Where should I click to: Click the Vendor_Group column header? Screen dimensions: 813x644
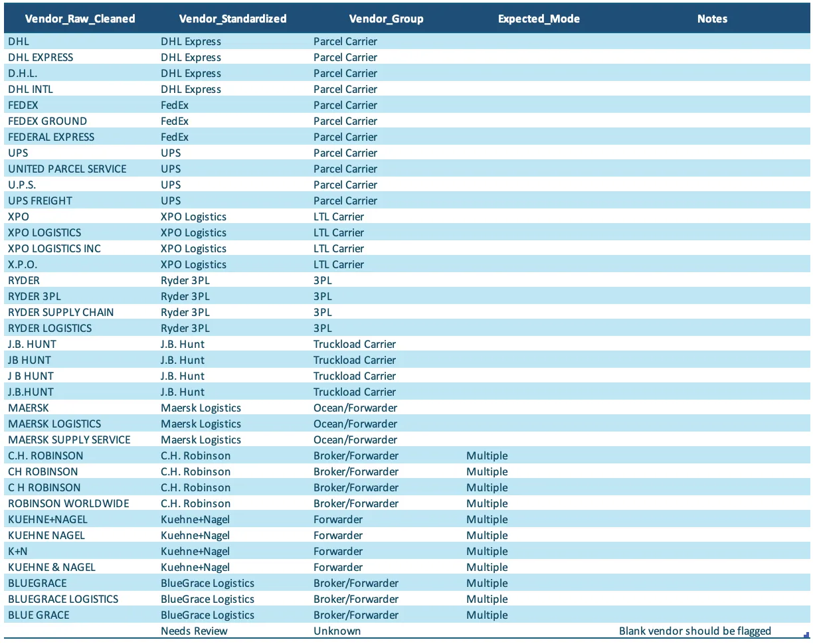pyautogui.click(x=386, y=19)
